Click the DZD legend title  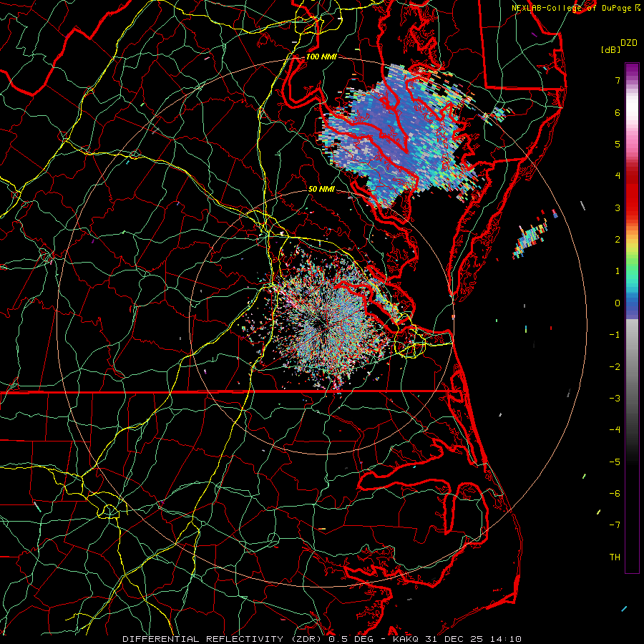pyautogui.click(x=629, y=43)
